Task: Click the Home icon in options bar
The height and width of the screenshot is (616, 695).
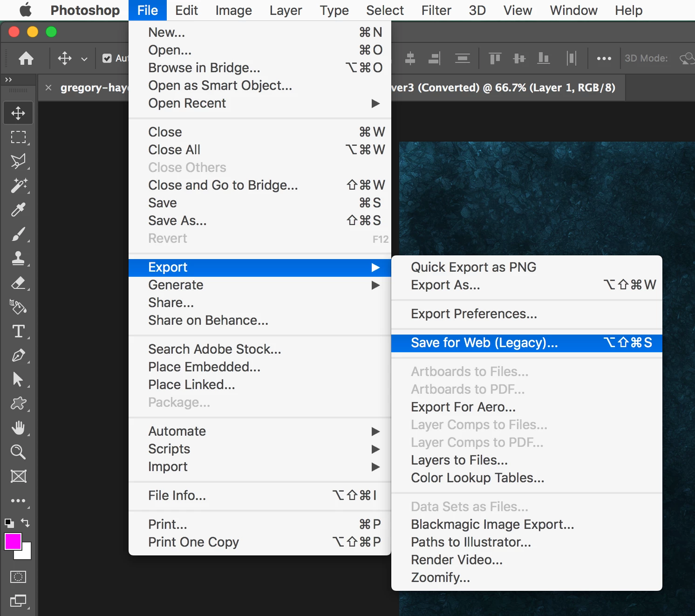Action: pos(26,58)
